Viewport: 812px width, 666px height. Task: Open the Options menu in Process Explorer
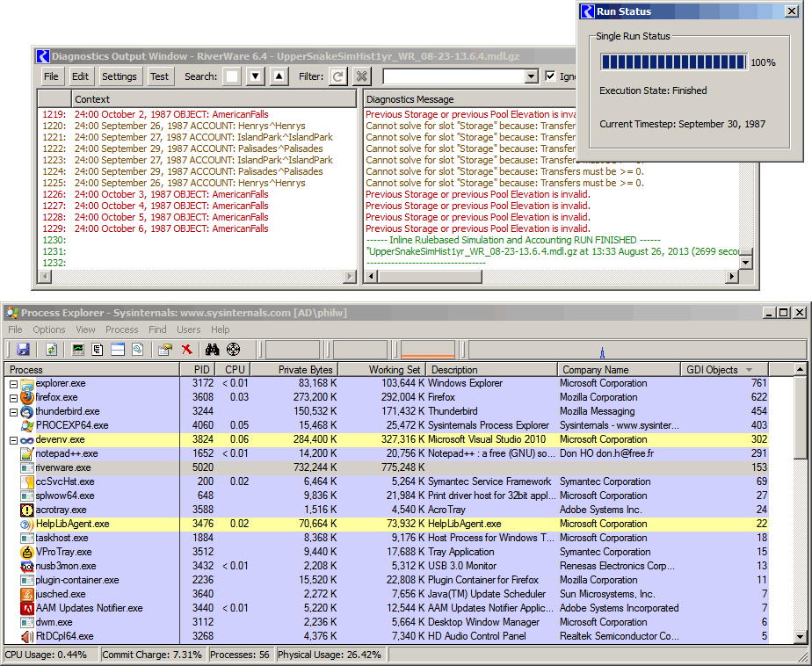[49, 329]
